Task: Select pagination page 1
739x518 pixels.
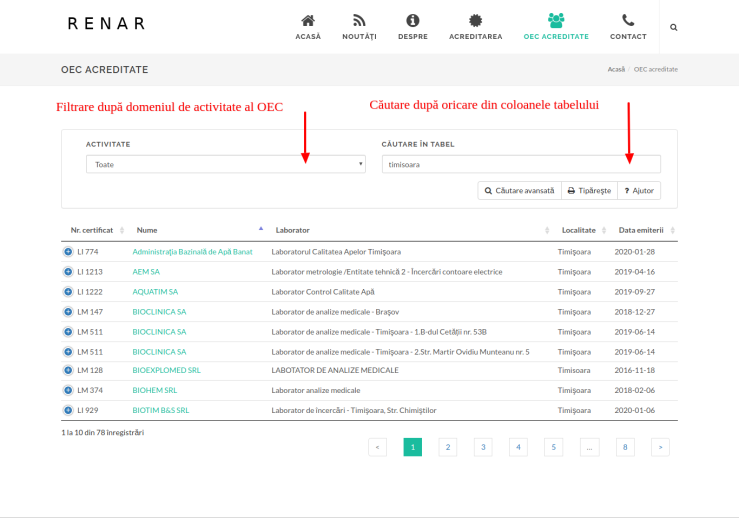Action: point(413,447)
